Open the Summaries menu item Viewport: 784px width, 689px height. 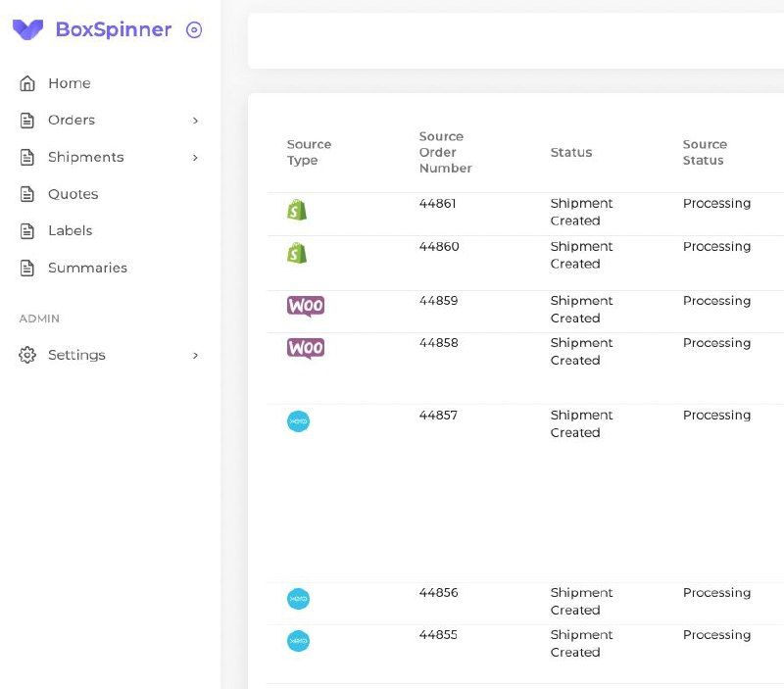point(87,268)
